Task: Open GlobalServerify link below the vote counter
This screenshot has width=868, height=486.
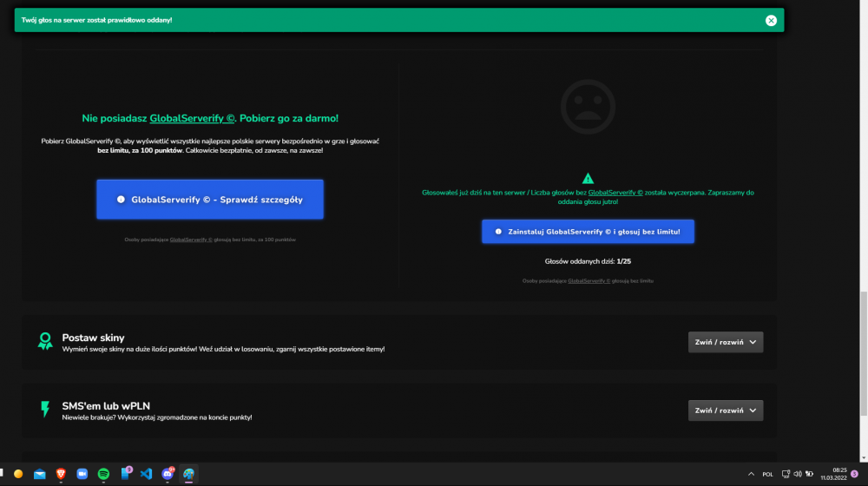Action: 589,281
